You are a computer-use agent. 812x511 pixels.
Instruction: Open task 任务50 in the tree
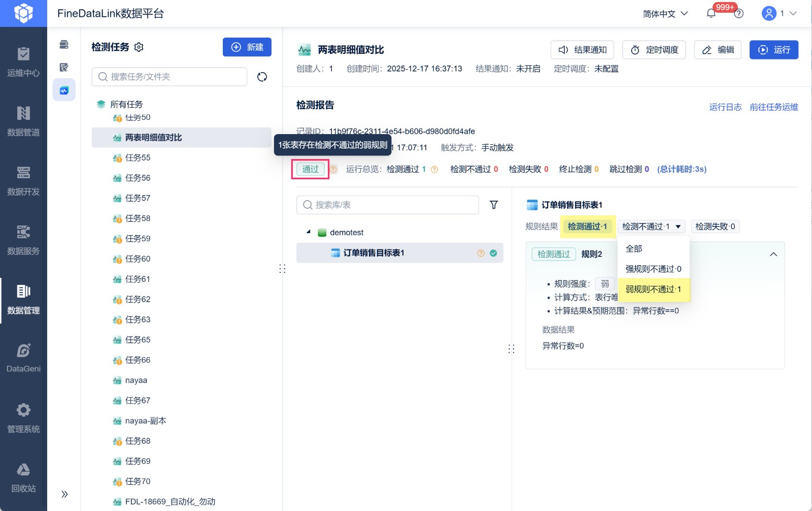pos(138,117)
